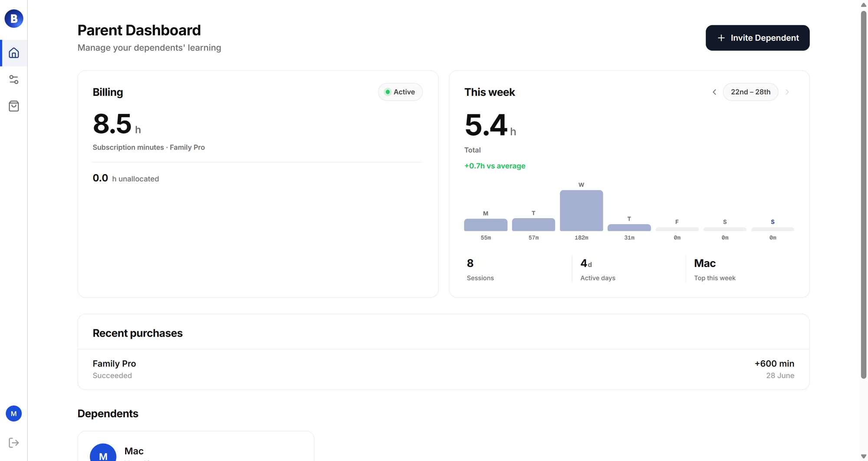Open the M user avatar in sidebar
The image size is (868, 461).
14,414
